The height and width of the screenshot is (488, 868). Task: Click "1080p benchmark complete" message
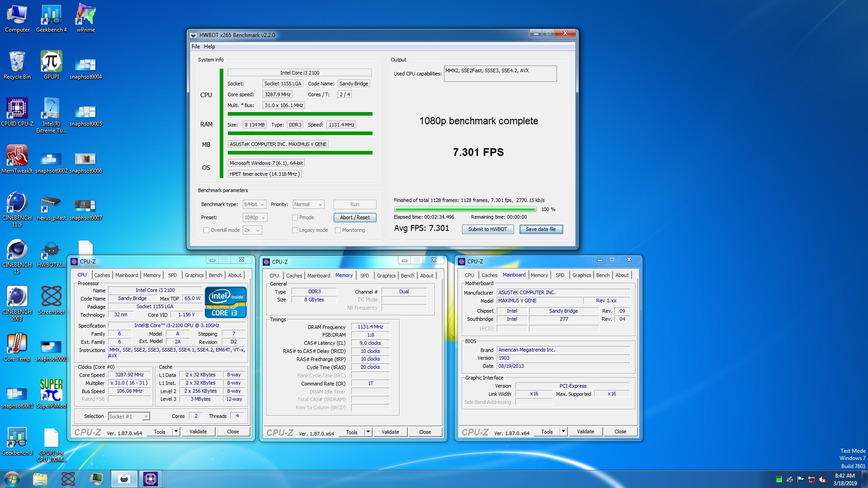click(479, 121)
